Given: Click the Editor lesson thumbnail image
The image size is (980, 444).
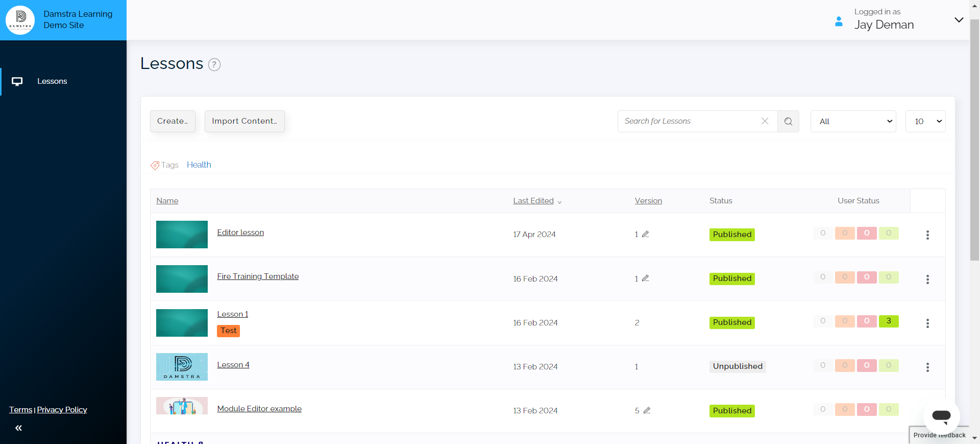Looking at the screenshot, I should pyautogui.click(x=182, y=235).
